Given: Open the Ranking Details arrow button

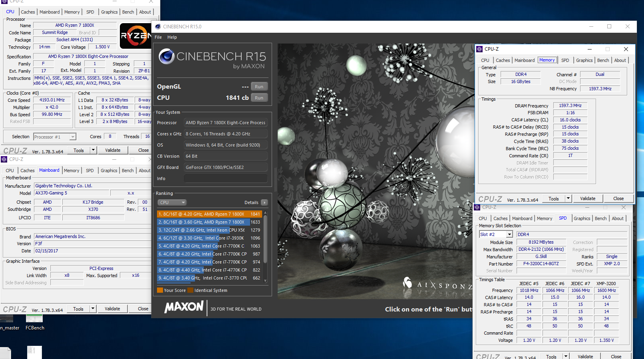Looking at the screenshot, I should (x=264, y=202).
